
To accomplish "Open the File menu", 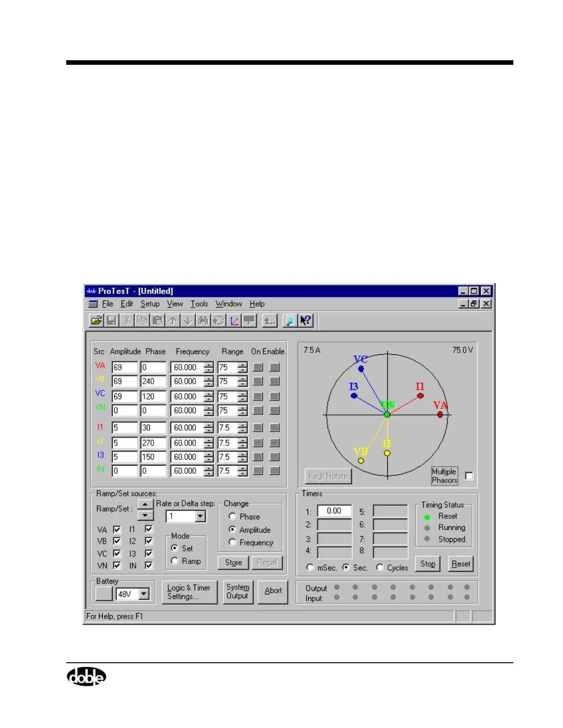I will pyautogui.click(x=108, y=304).
